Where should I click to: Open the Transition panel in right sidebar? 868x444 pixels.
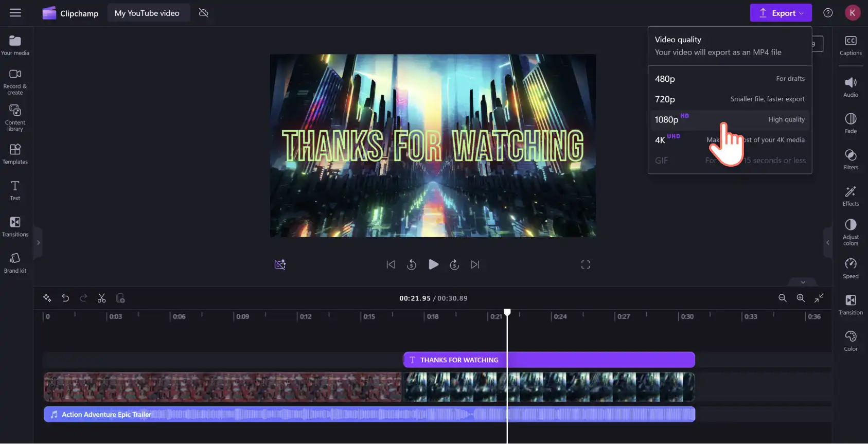(x=851, y=305)
